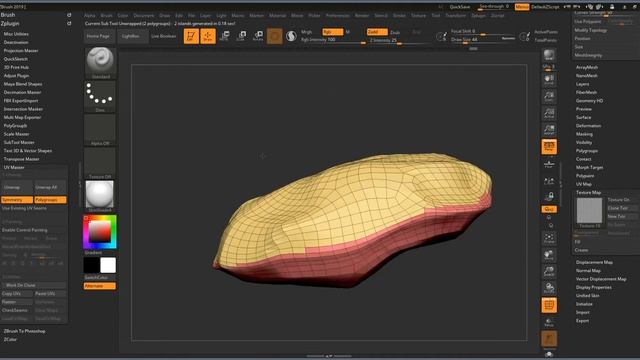
Task: Toggle the Floor grid icon
Action: 549,164
